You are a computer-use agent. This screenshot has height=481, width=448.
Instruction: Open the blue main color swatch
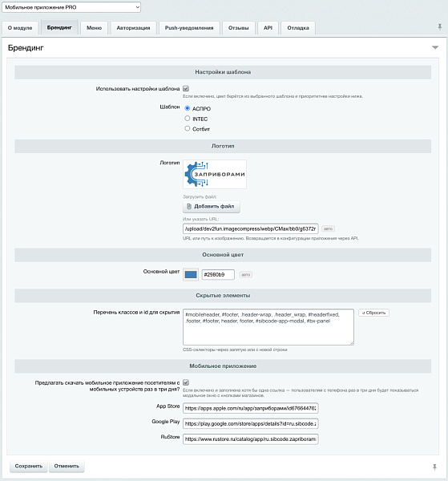(191, 274)
